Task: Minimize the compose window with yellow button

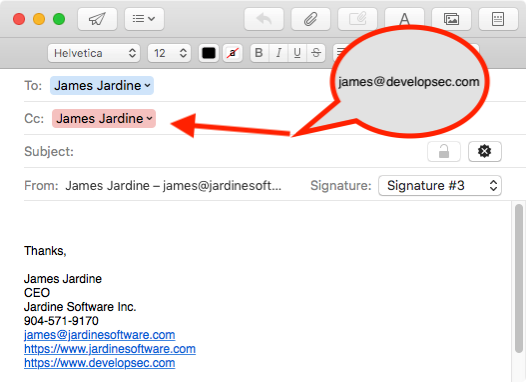Action: tap(39, 19)
